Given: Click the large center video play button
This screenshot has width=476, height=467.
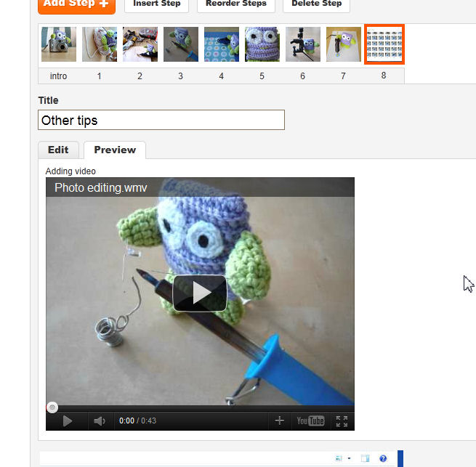Looking at the screenshot, I should pos(200,293).
